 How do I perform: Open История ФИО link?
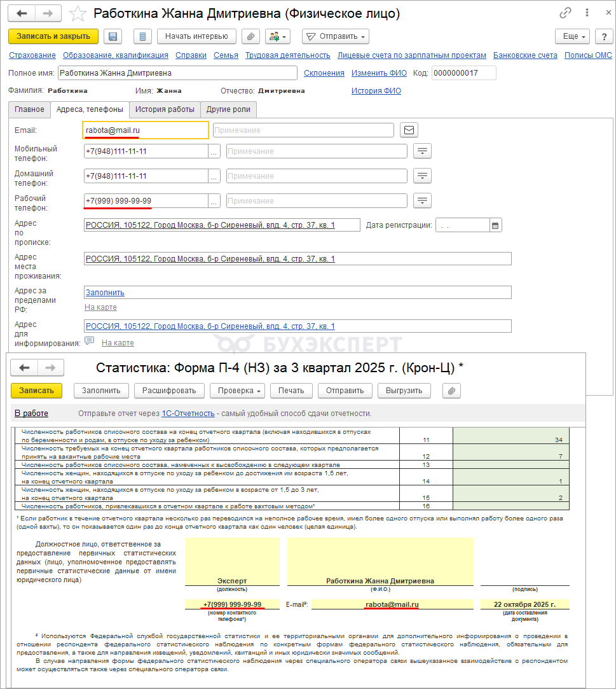coord(376,91)
